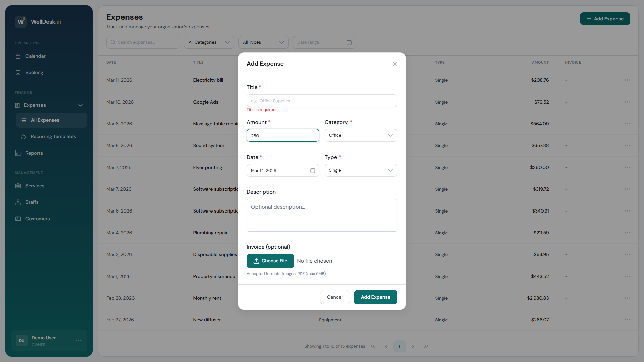This screenshot has width=644, height=362.
Task: Click the search magnifier in search expenses field
Action: [114, 42]
